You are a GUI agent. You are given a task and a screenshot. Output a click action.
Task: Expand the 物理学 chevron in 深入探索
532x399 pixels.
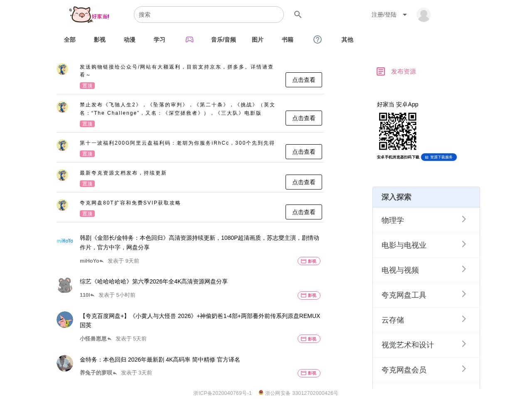[464, 219]
